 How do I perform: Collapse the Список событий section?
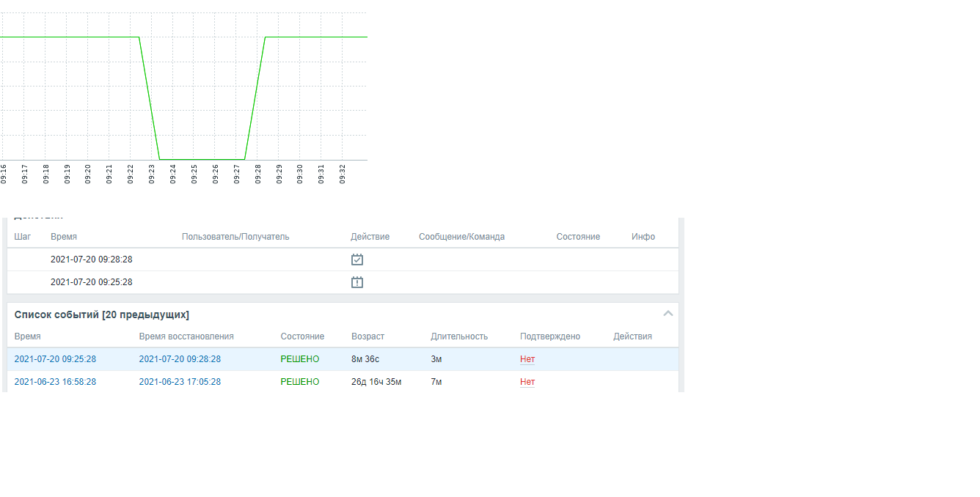point(668,314)
